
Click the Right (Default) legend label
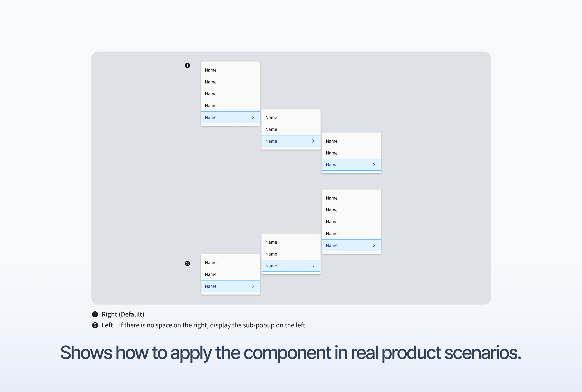click(123, 314)
